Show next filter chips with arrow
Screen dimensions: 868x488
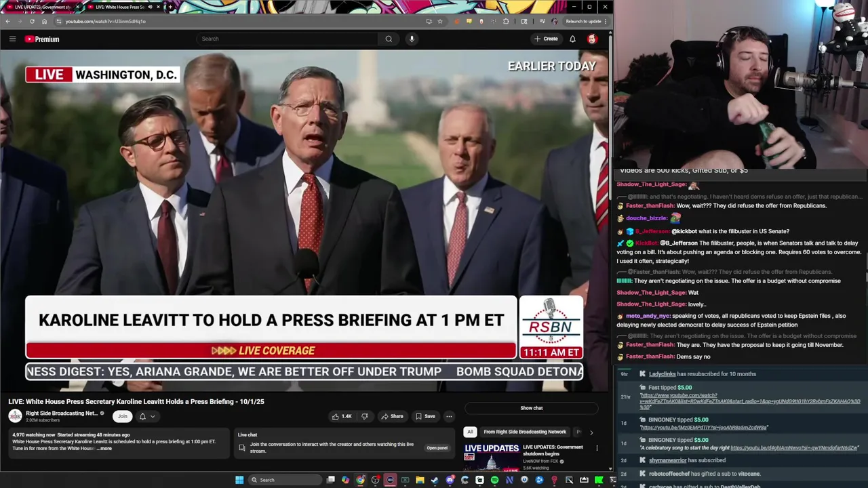[x=591, y=432]
